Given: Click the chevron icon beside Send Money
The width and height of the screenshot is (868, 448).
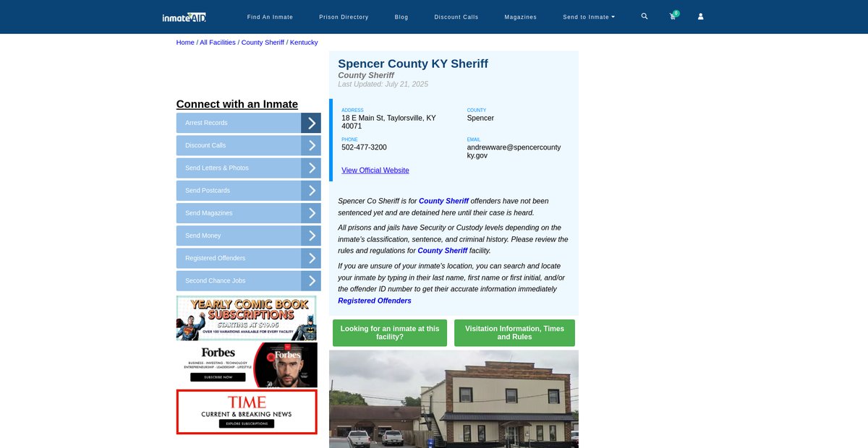Looking at the screenshot, I should 311,236.
